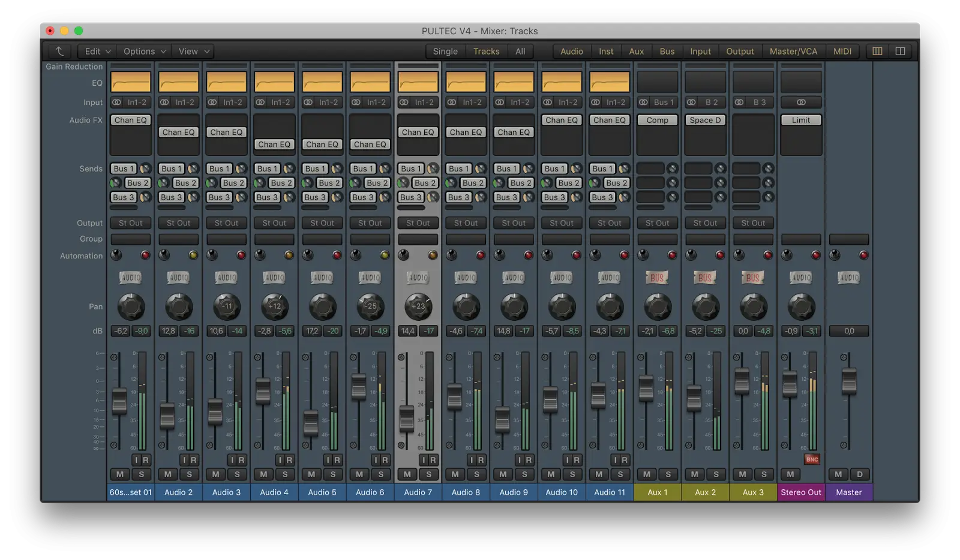The height and width of the screenshot is (560, 960).
Task: Click the Pan knob on Aux 2
Action: click(x=705, y=306)
